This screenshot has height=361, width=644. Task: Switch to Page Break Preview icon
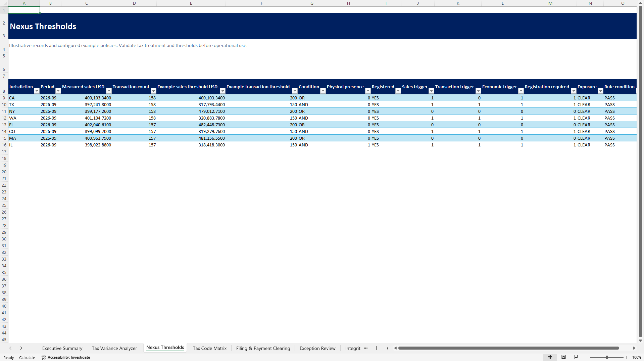pyautogui.click(x=577, y=357)
